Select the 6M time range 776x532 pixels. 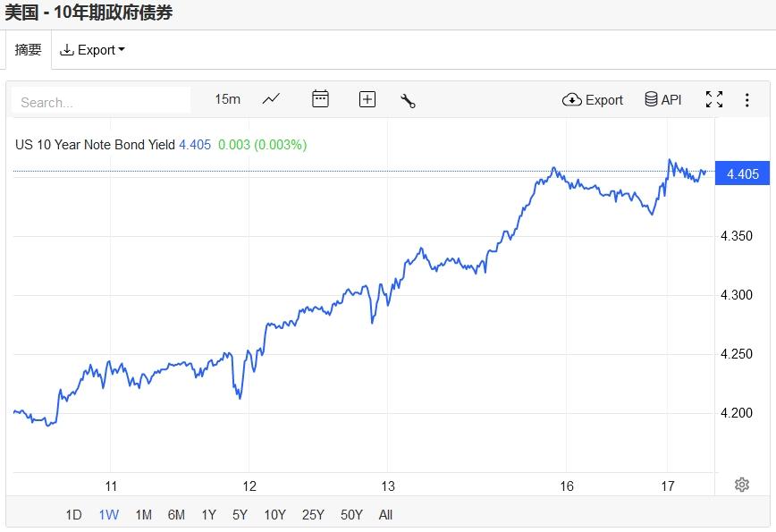click(176, 515)
